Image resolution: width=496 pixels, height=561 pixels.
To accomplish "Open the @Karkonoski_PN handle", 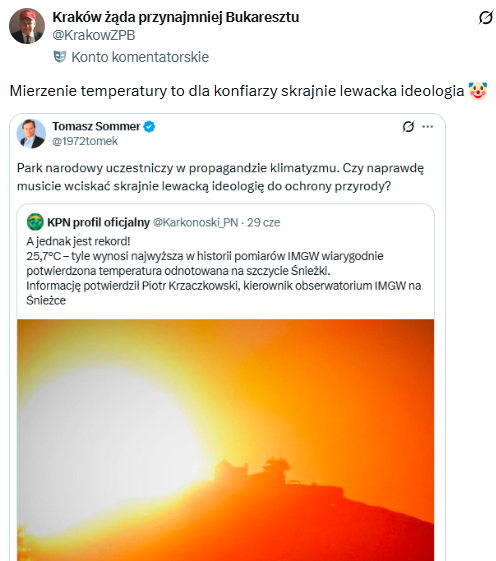I will pyautogui.click(x=195, y=222).
